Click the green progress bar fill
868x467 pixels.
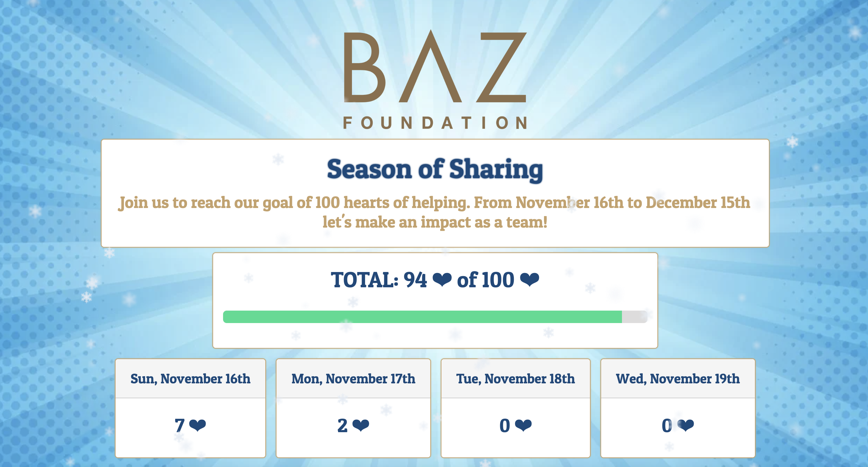[422, 317]
